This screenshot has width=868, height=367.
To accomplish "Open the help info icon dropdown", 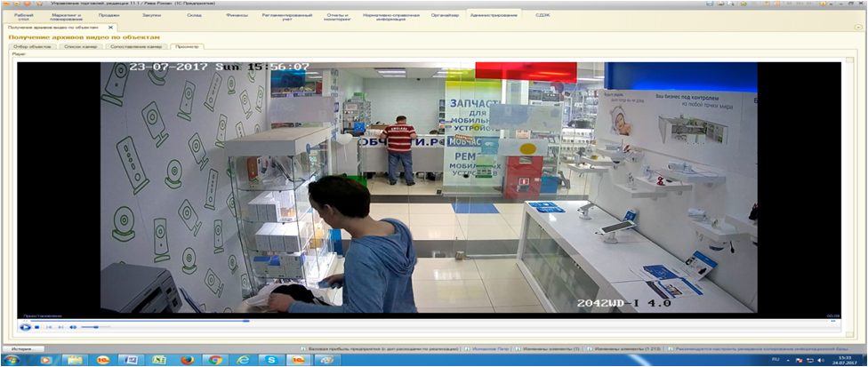I will pyautogui.click(x=824, y=4).
